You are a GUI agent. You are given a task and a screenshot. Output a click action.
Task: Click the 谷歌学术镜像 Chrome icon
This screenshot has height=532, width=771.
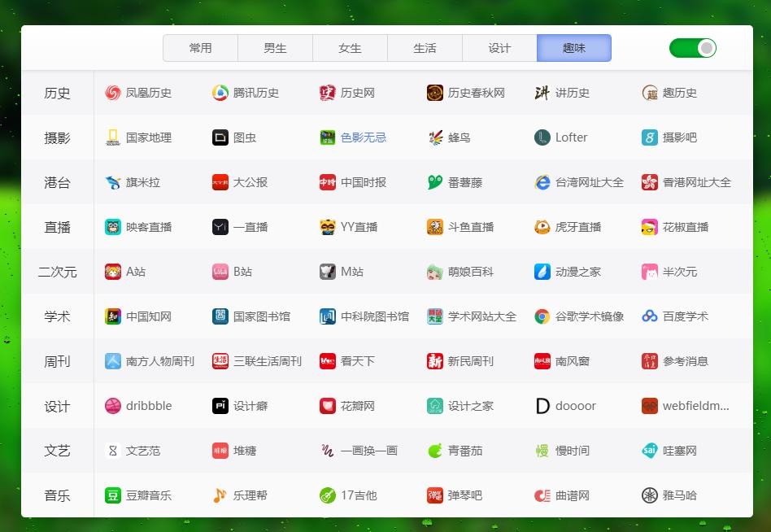(x=542, y=316)
